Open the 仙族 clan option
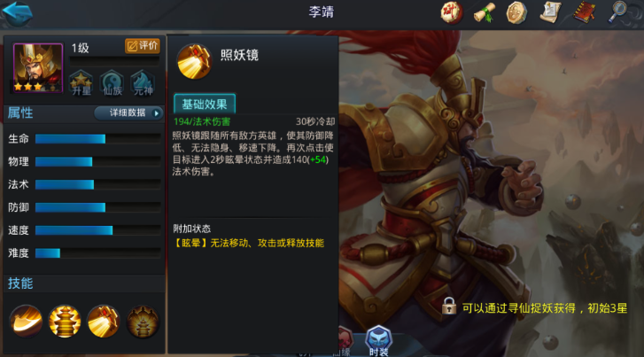This screenshot has height=357, width=644. 113,83
